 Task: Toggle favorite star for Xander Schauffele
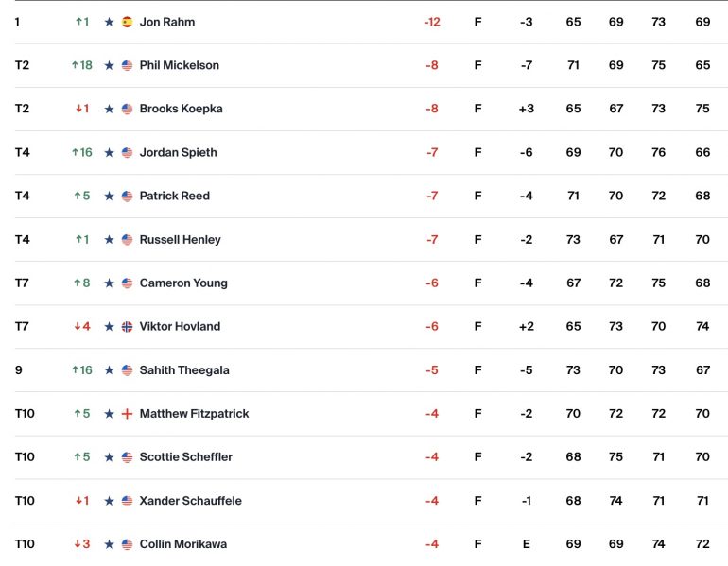point(110,501)
